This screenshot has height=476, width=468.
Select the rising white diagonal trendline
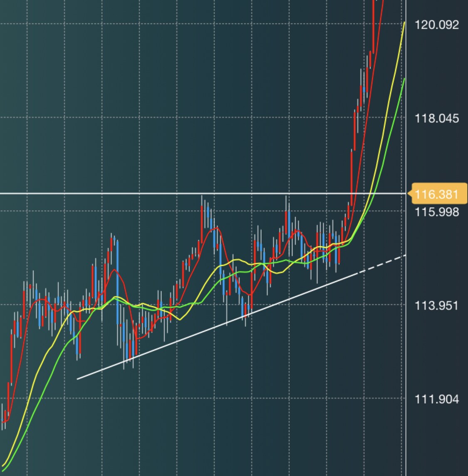(x=217, y=326)
